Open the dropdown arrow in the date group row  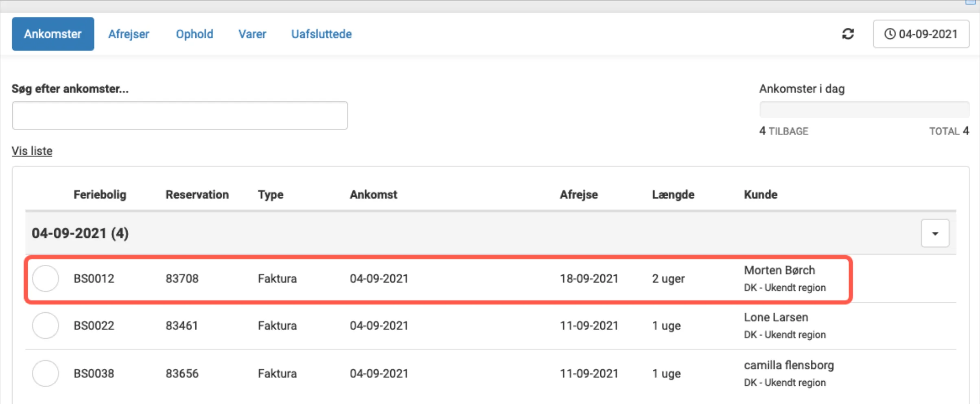click(x=935, y=233)
